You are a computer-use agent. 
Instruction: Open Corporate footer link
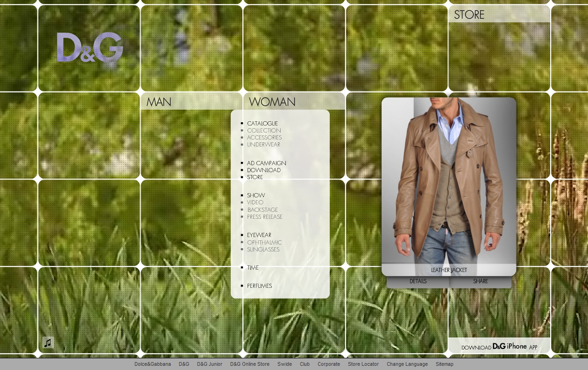329,364
